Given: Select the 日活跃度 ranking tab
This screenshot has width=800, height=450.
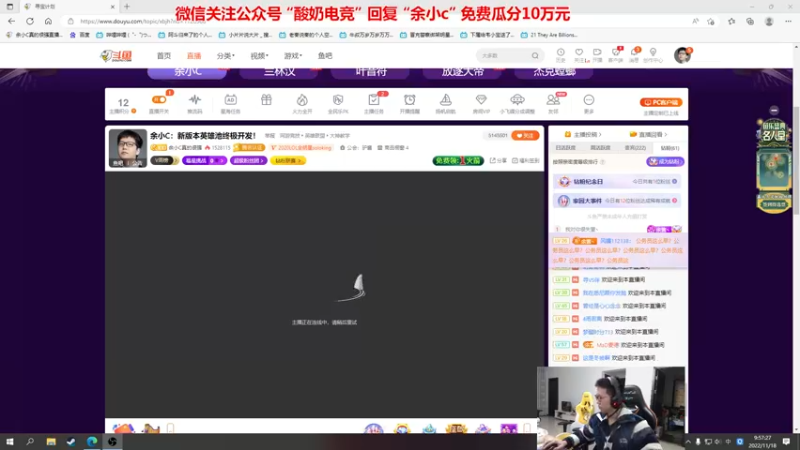Looking at the screenshot, I should 565,147.
